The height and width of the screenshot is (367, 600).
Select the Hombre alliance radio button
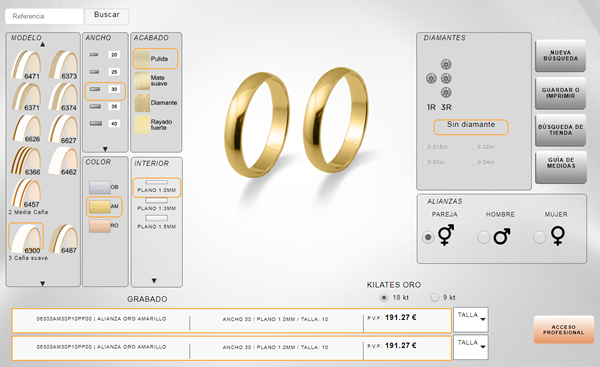point(483,237)
